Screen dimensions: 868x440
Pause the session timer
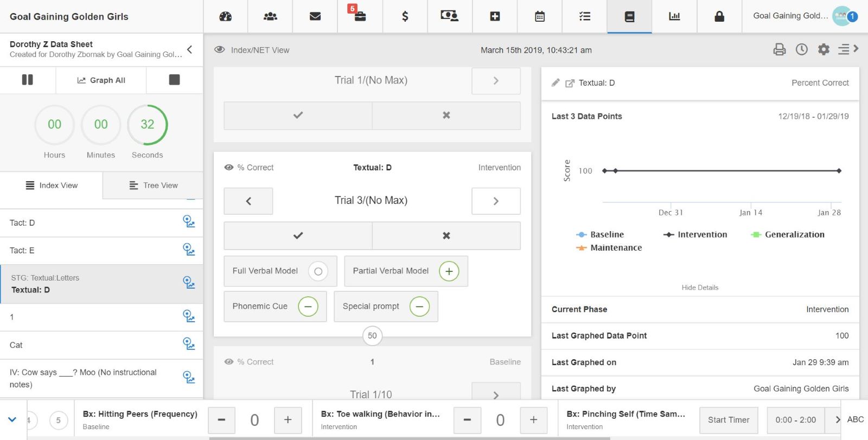point(28,80)
